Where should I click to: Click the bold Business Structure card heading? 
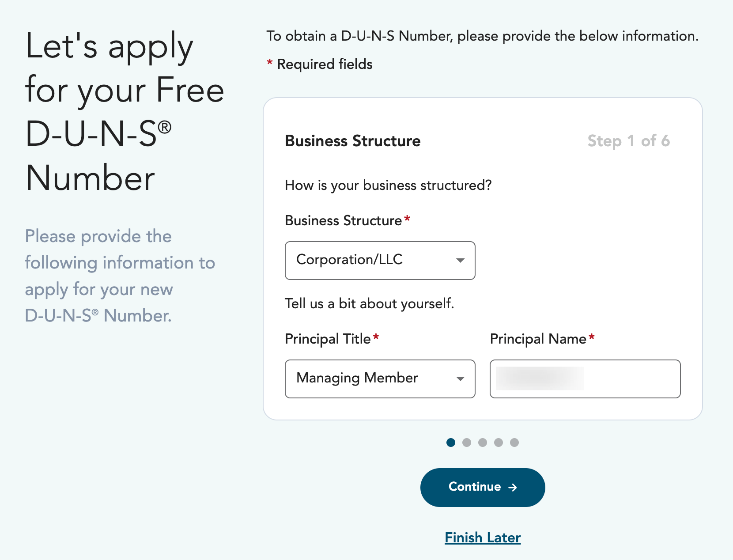click(x=353, y=141)
